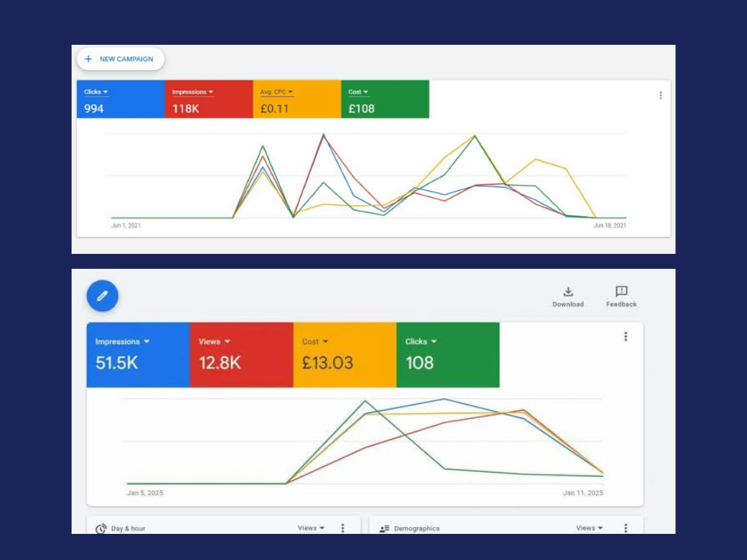Image resolution: width=747 pixels, height=560 pixels.
Task: Open the blue Impressions dropdown in bottom chart
Action: click(x=123, y=341)
